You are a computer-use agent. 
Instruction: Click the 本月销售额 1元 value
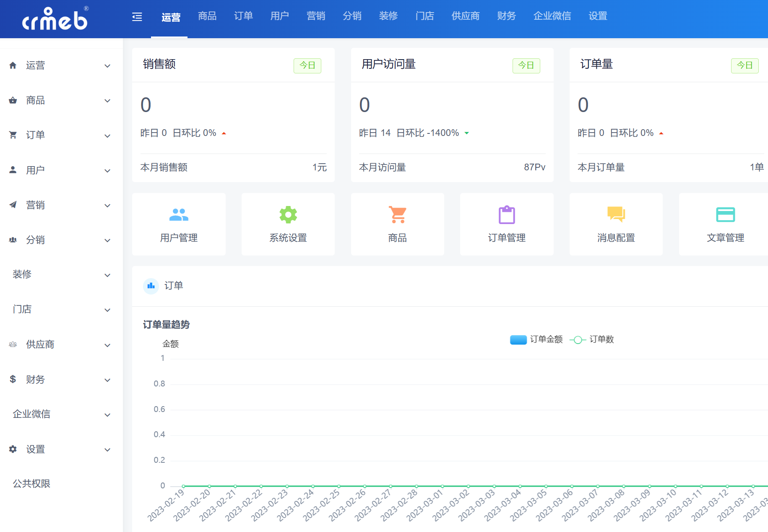tap(319, 167)
